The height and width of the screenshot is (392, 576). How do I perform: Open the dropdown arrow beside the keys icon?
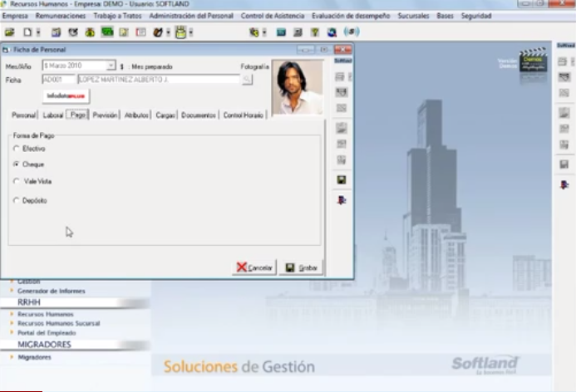coord(264,32)
